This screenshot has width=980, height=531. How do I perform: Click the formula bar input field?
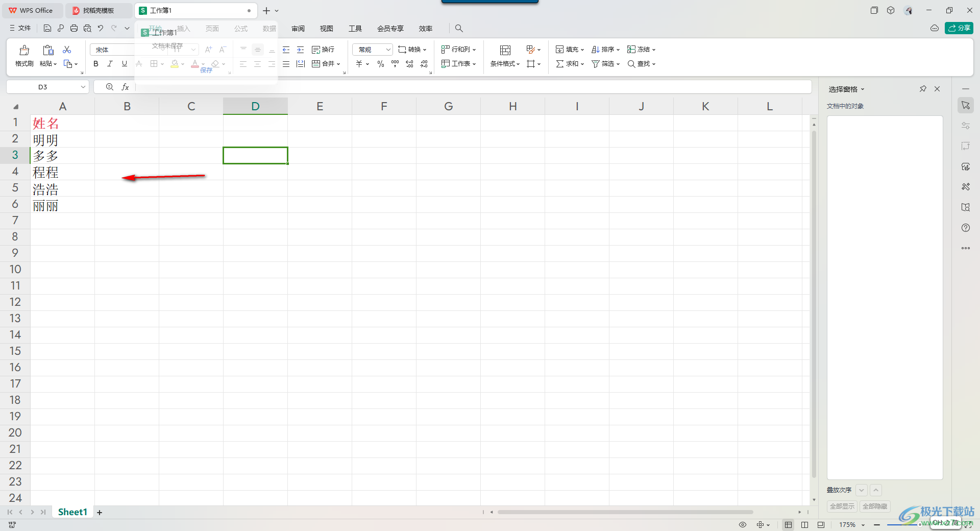473,87
